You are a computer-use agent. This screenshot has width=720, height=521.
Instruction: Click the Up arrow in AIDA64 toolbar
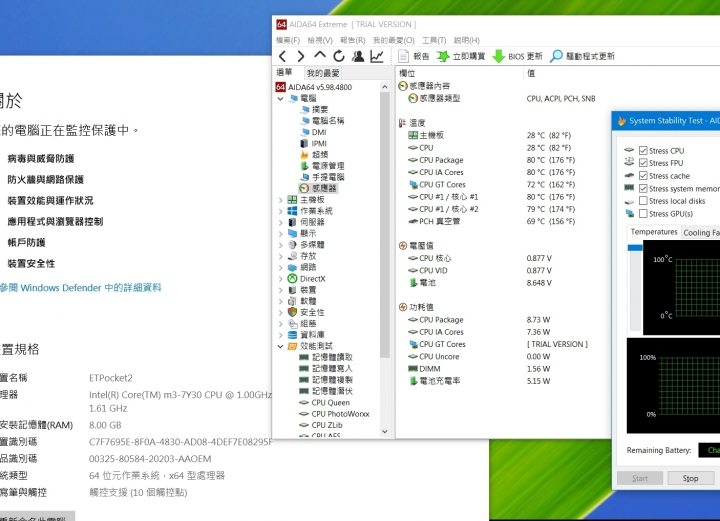pyautogui.click(x=320, y=56)
